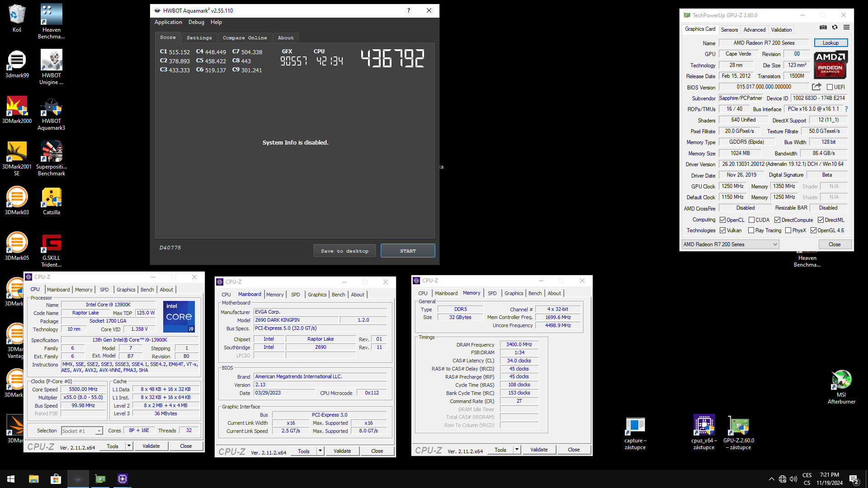Click BIOS version share/export icon in GPU-Z
The image size is (868, 488).
pos(816,87)
